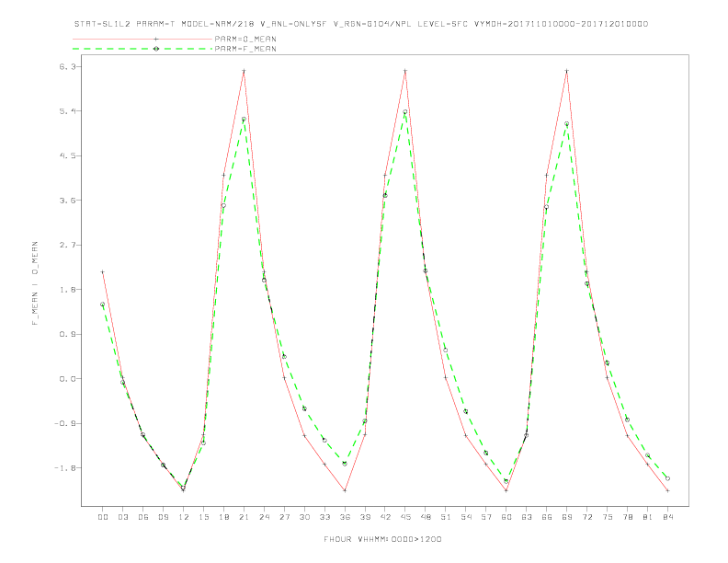Click x-axis tick label 36
This screenshot has width=728, height=563.
click(345, 517)
